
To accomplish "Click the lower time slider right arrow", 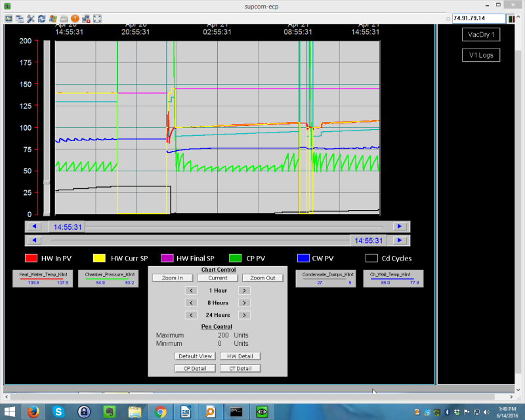I will coord(400,240).
